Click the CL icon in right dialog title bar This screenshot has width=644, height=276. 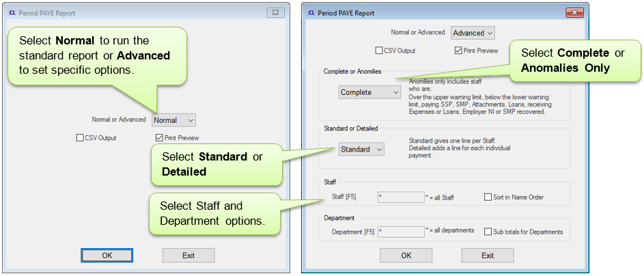[x=311, y=13]
